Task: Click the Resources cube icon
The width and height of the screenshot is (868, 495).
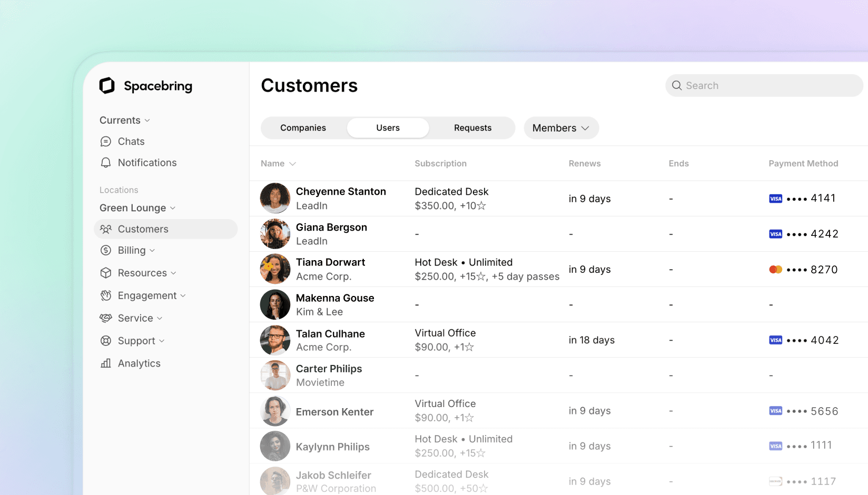Action: point(106,273)
